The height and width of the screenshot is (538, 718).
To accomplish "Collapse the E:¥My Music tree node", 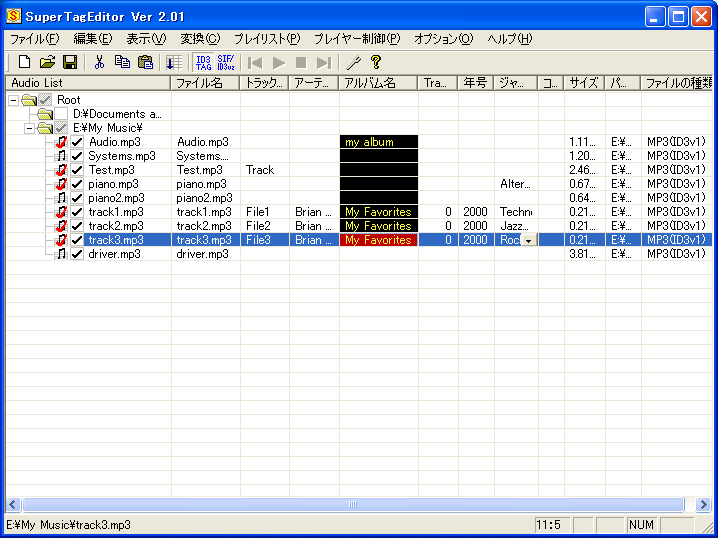I will coord(29,128).
